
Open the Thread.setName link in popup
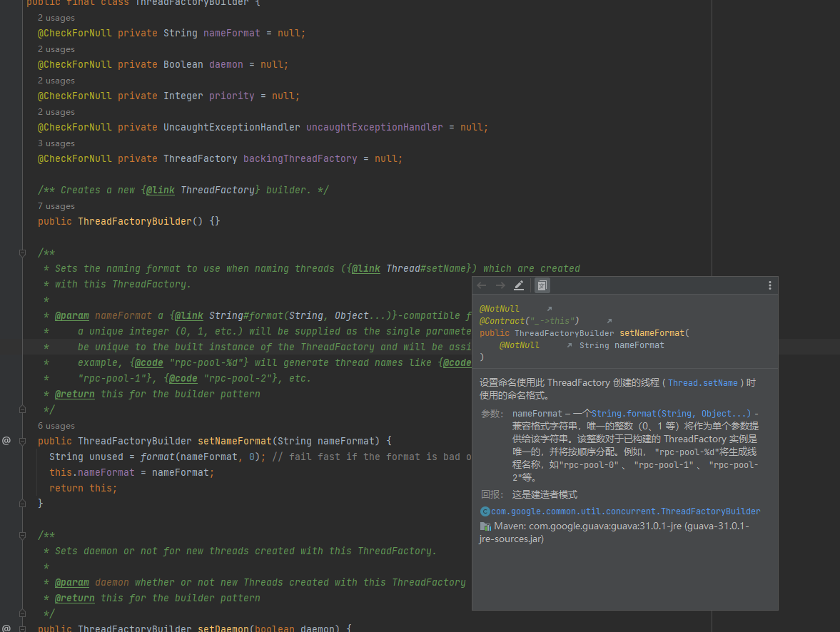(702, 383)
